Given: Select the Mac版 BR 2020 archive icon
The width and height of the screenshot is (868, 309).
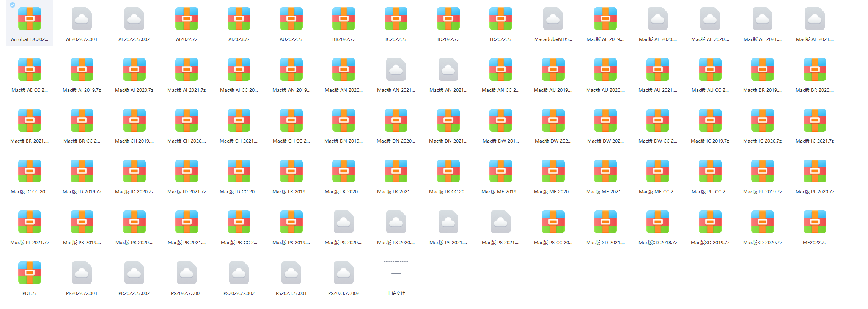Looking at the screenshot, I should point(815,69).
